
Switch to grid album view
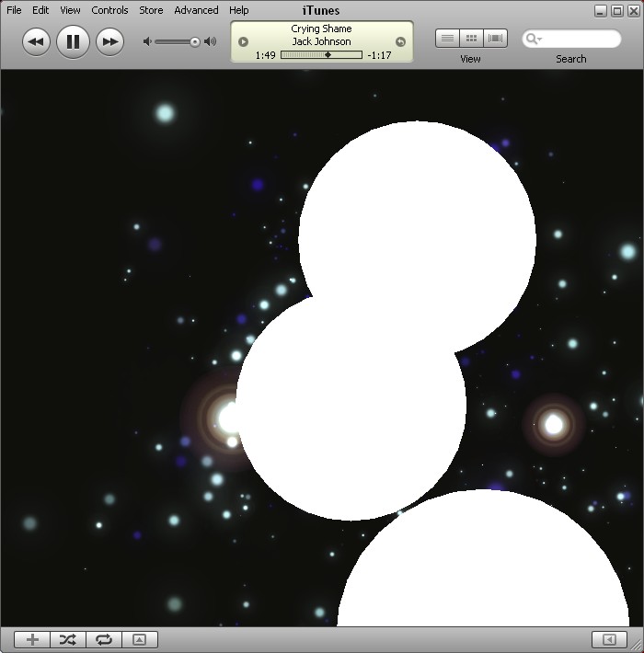471,39
